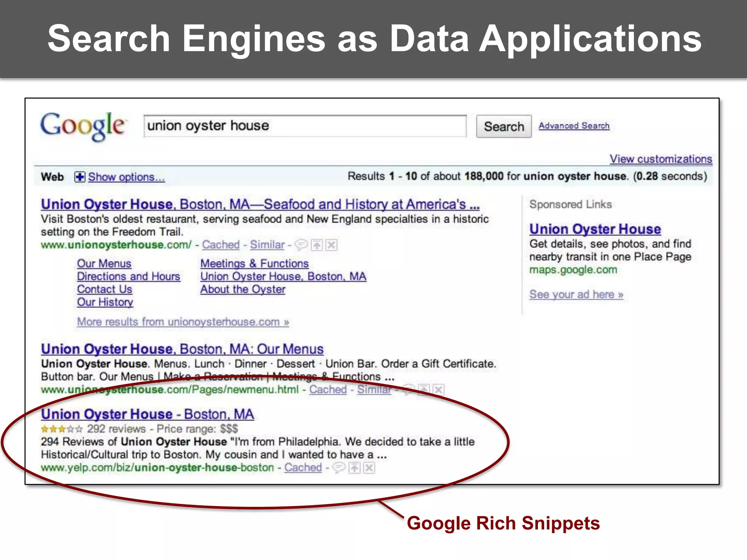Open Similar link for newmenu.html result

[374, 389]
